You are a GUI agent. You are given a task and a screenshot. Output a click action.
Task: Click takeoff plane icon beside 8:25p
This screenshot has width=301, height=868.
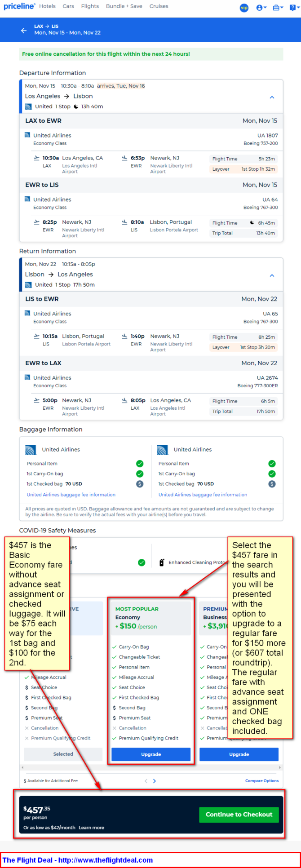click(36, 222)
